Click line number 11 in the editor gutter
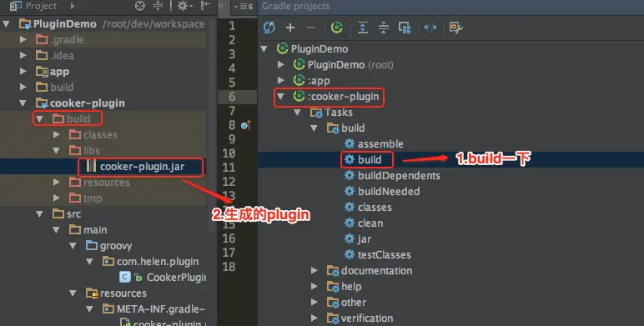The height and width of the screenshot is (326, 644). coord(229,168)
